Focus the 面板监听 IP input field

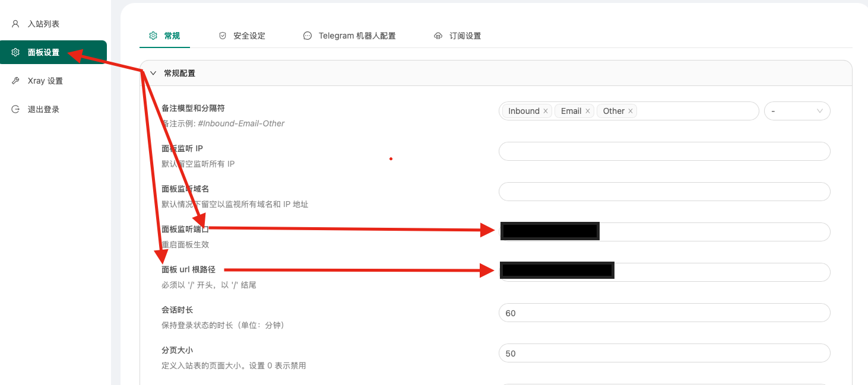tap(664, 151)
